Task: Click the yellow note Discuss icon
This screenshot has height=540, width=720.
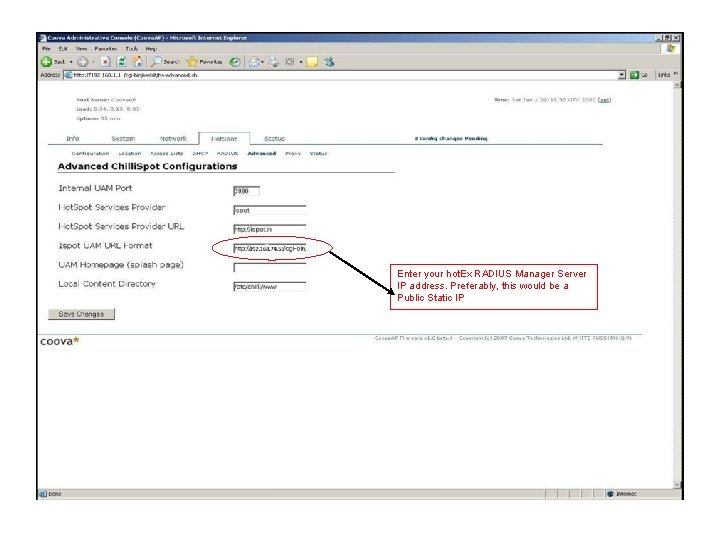Action: click(x=312, y=62)
